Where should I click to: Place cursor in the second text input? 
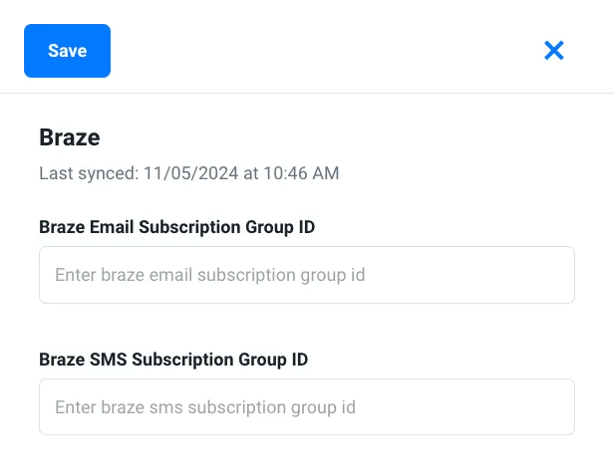[x=306, y=407]
